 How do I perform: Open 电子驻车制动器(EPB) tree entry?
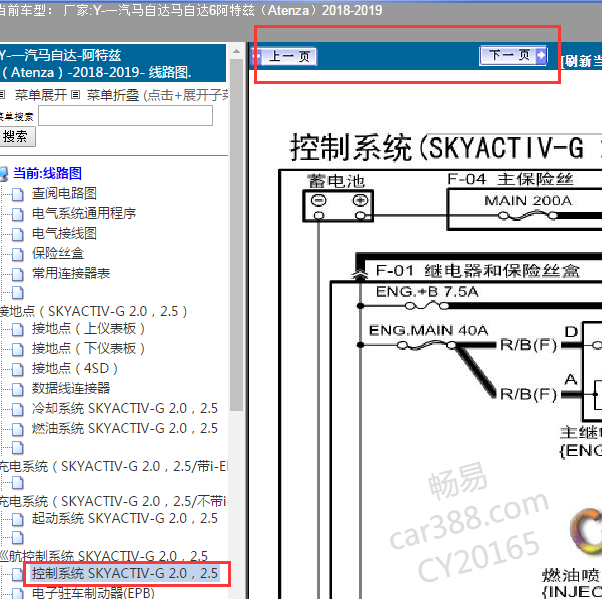pyautogui.click(x=93, y=593)
